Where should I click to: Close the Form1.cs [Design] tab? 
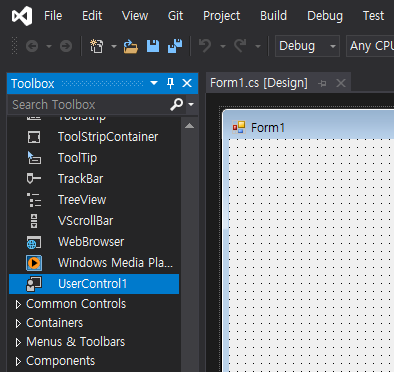(x=341, y=83)
